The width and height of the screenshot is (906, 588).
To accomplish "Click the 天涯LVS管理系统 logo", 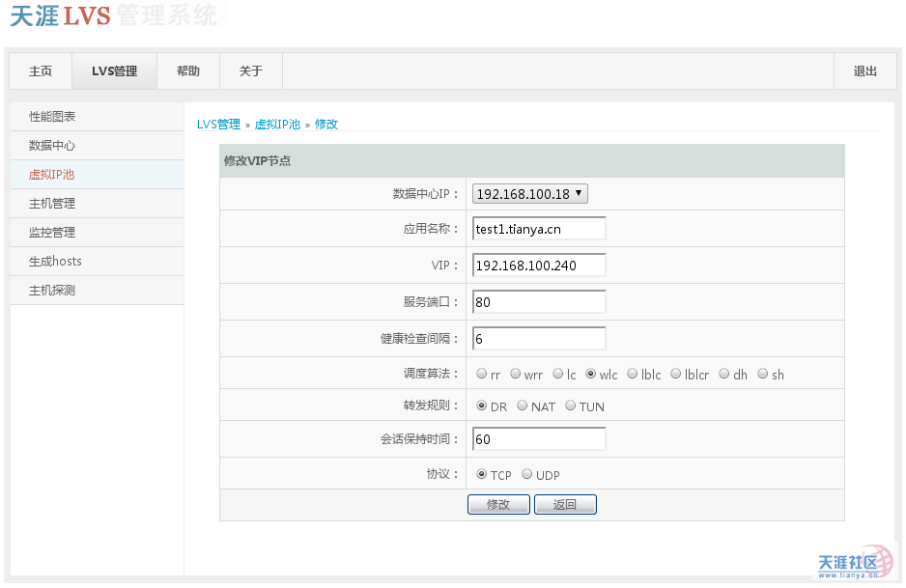I will coord(114,16).
